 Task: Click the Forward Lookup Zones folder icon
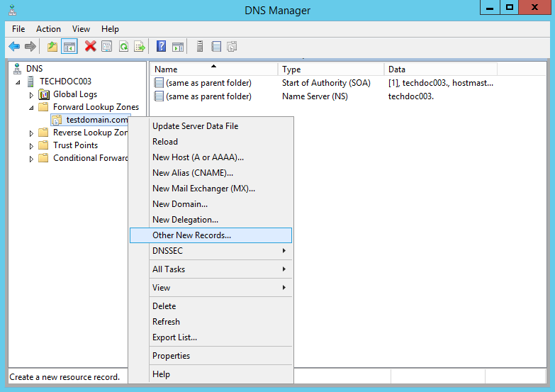coord(43,107)
